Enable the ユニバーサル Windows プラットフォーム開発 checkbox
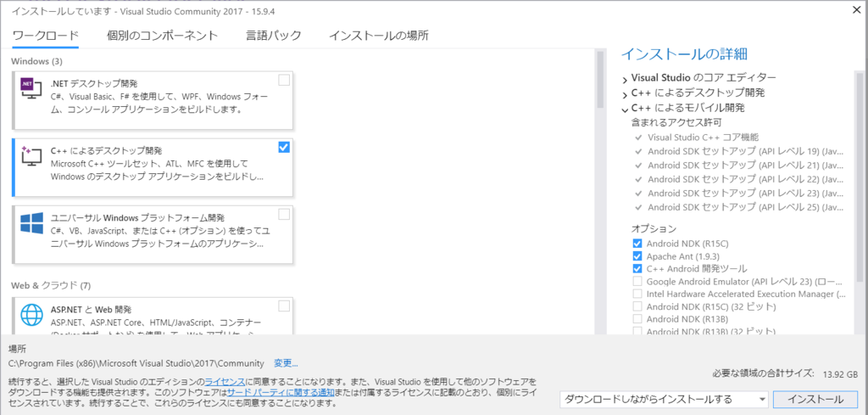 coord(284,215)
